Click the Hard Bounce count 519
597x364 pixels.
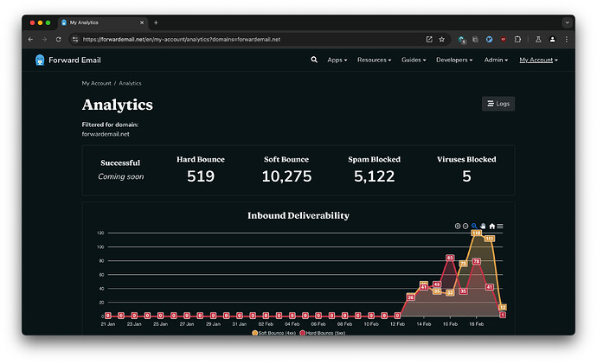[x=201, y=176]
